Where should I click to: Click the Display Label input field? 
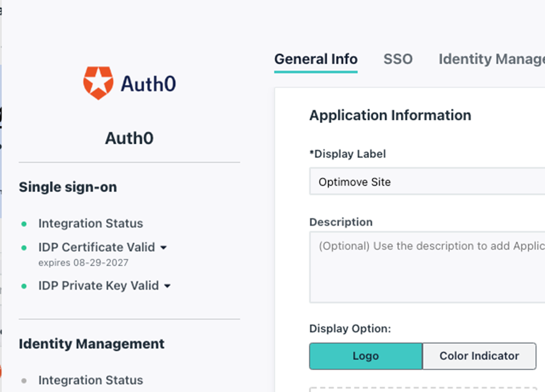tap(427, 182)
